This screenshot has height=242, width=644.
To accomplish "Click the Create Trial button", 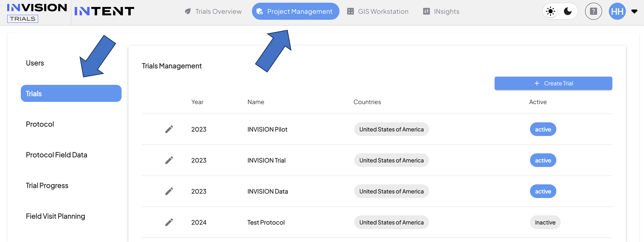I will point(553,83).
